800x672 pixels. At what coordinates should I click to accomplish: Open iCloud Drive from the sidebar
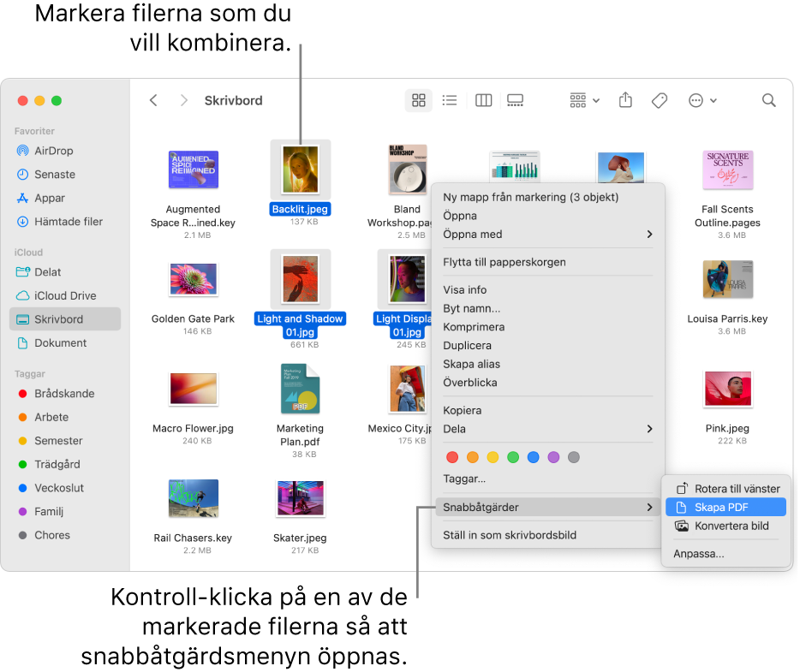58,295
